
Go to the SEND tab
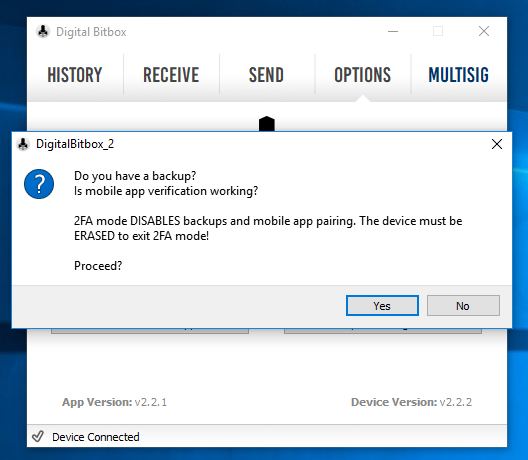[x=266, y=75]
